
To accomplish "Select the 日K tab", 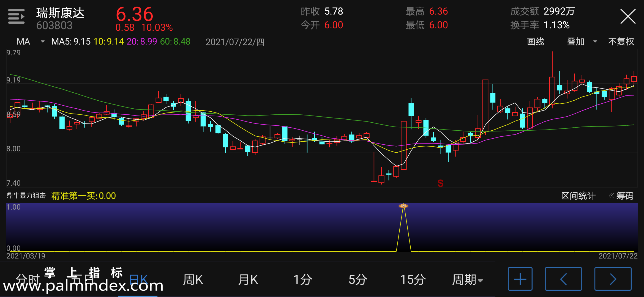I will coord(138,280).
